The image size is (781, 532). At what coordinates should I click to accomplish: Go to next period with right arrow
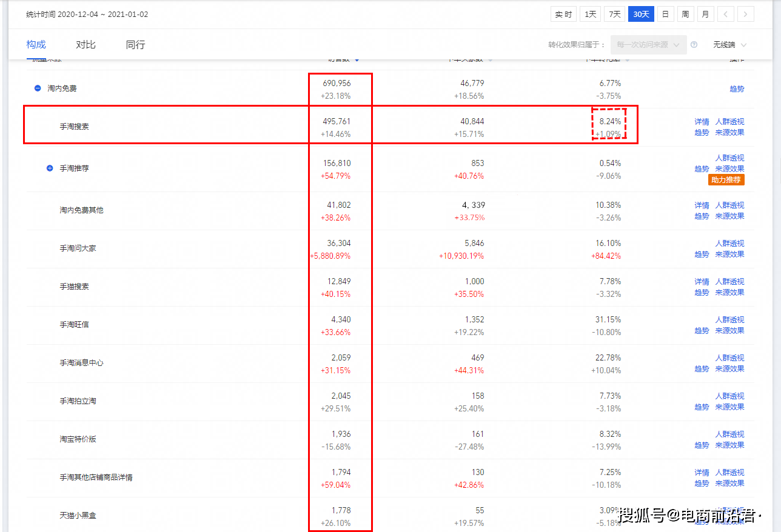click(746, 14)
